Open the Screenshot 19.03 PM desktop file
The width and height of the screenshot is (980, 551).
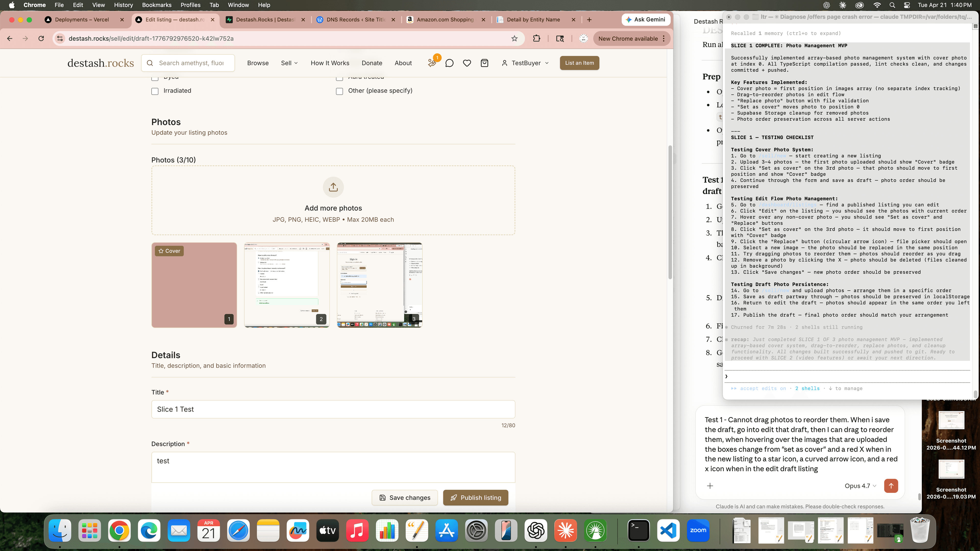(x=951, y=479)
